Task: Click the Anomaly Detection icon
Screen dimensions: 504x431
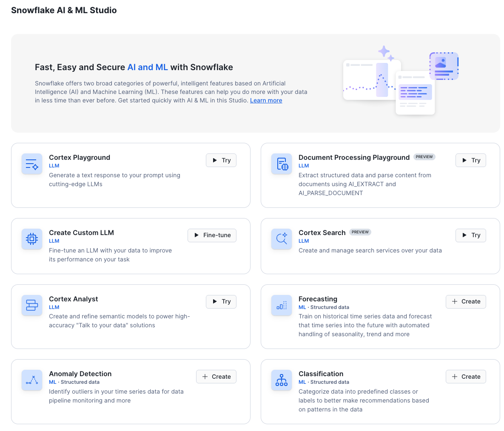Action: click(32, 380)
